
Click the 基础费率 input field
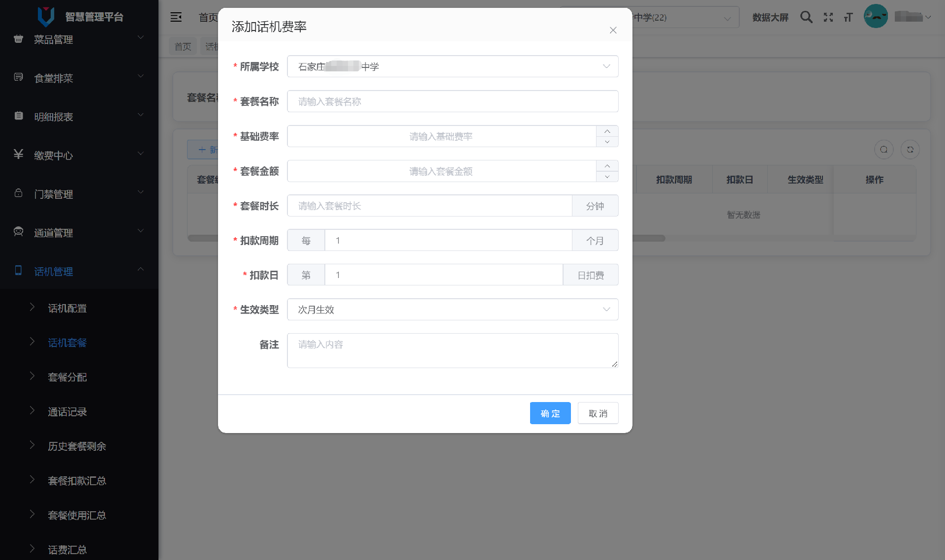click(441, 136)
